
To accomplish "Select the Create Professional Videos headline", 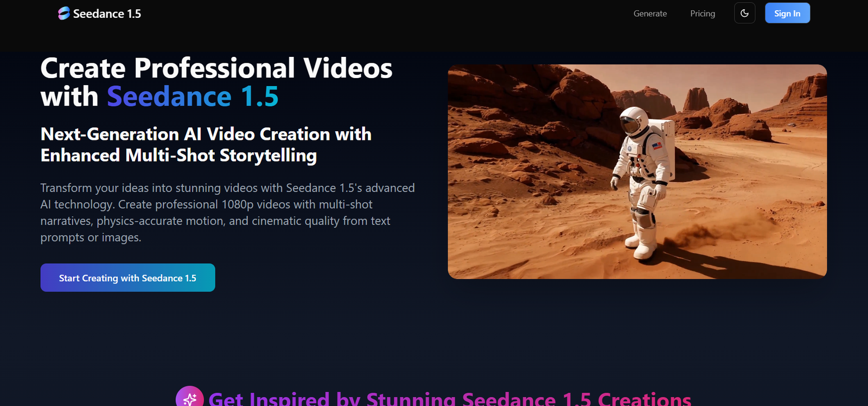I will [216, 69].
